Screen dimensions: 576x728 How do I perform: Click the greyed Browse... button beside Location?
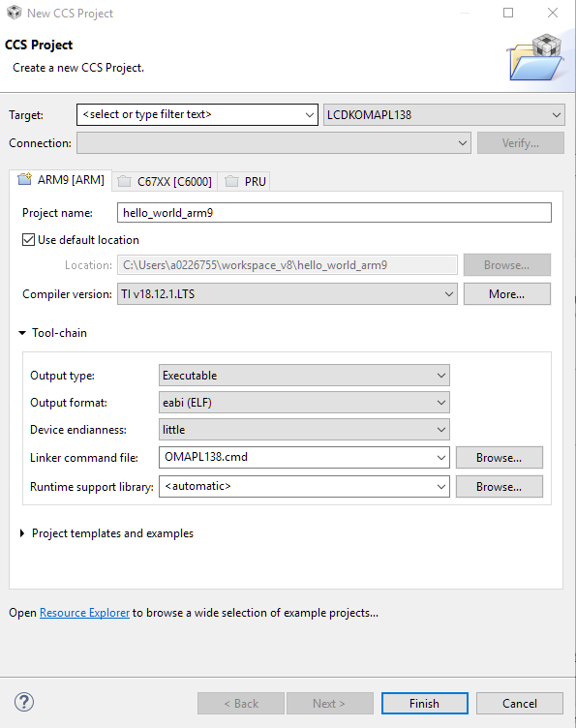pos(507,264)
